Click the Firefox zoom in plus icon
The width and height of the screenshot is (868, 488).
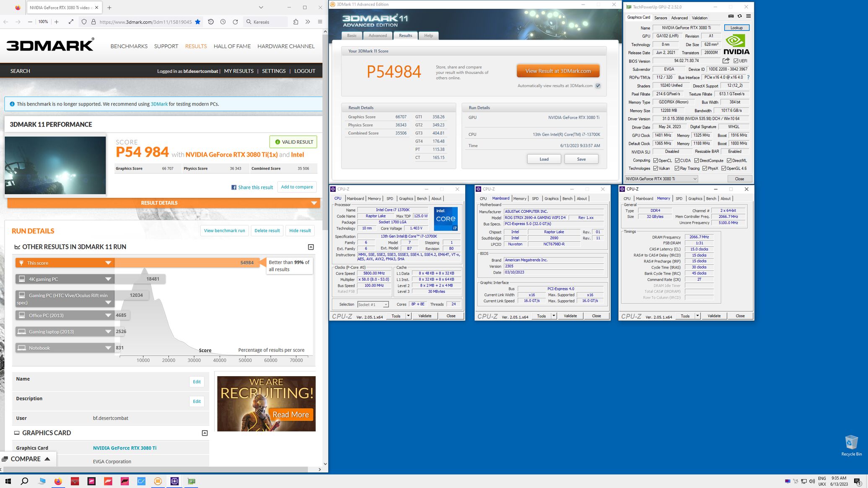[57, 22]
